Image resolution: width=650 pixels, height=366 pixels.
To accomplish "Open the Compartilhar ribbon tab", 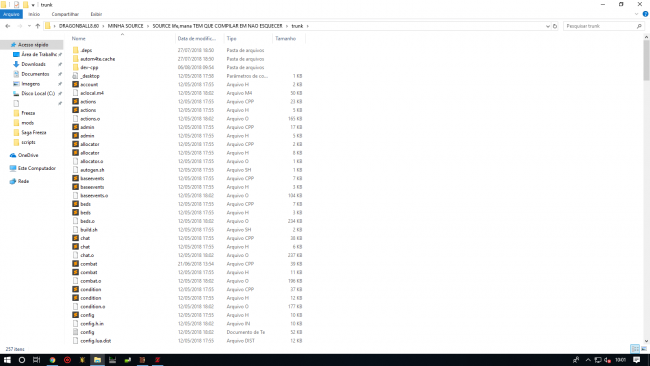I will coord(65,14).
